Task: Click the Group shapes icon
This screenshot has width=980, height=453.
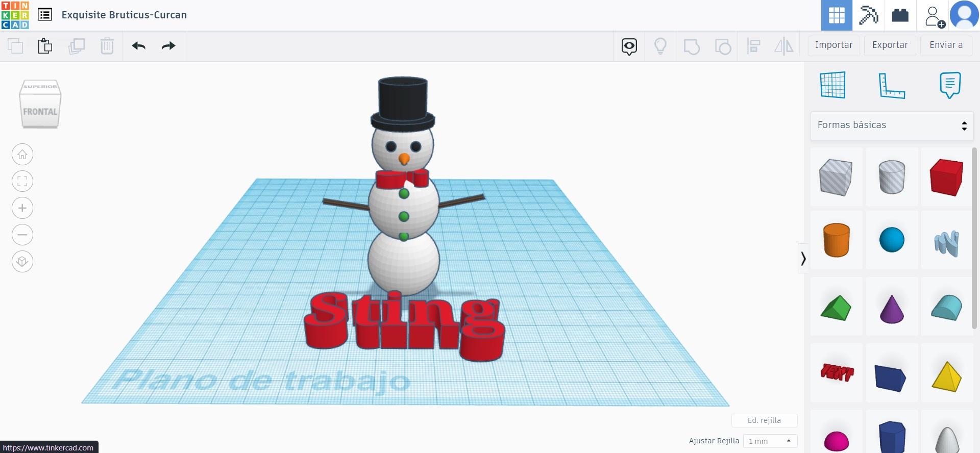Action: pos(692,46)
